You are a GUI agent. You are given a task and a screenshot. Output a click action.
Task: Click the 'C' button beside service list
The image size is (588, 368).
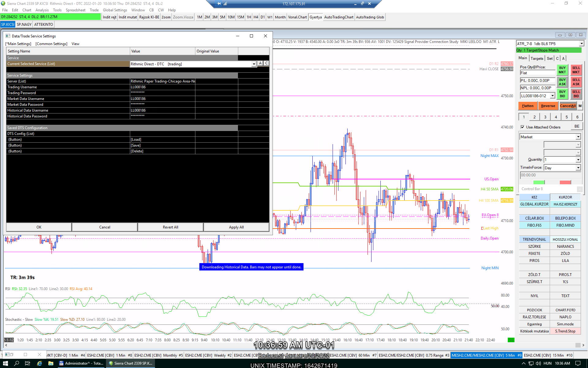[266, 63]
